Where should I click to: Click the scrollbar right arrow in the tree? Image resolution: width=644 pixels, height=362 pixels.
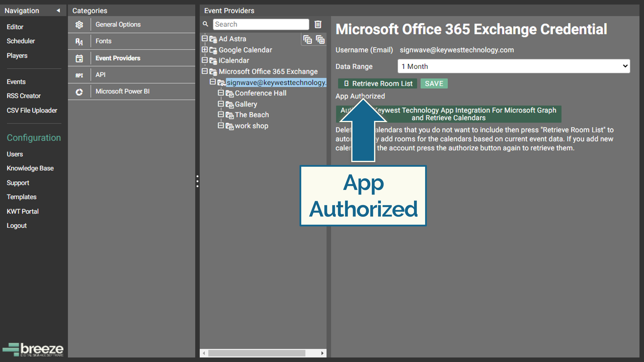click(322, 353)
